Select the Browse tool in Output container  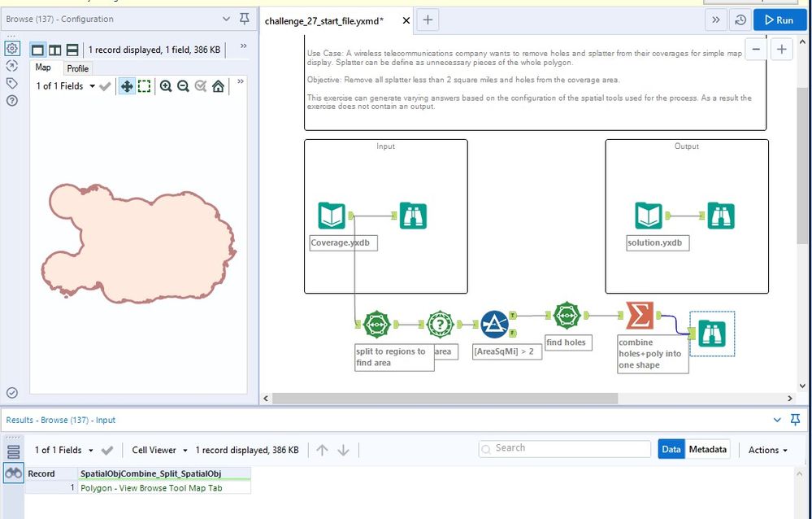(x=721, y=216)
